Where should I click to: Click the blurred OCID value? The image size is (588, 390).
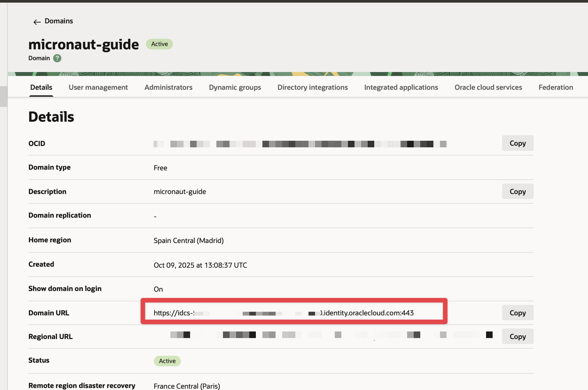pos(300,144)
